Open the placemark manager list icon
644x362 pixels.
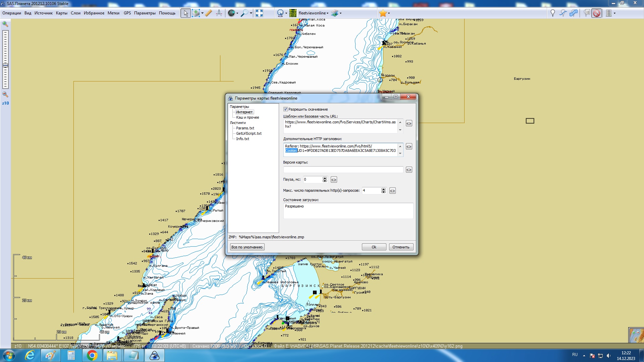pos(587,13)
